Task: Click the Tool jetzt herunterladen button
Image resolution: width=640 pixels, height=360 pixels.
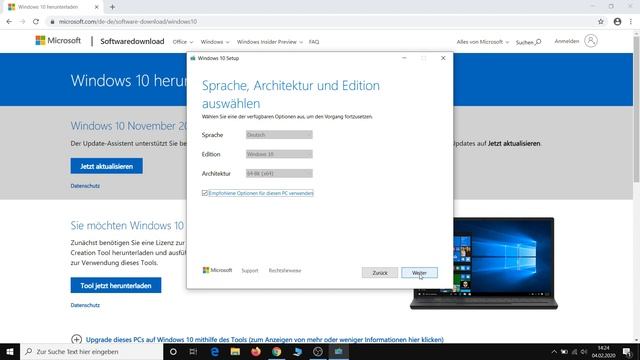Action: pos(116,285)
